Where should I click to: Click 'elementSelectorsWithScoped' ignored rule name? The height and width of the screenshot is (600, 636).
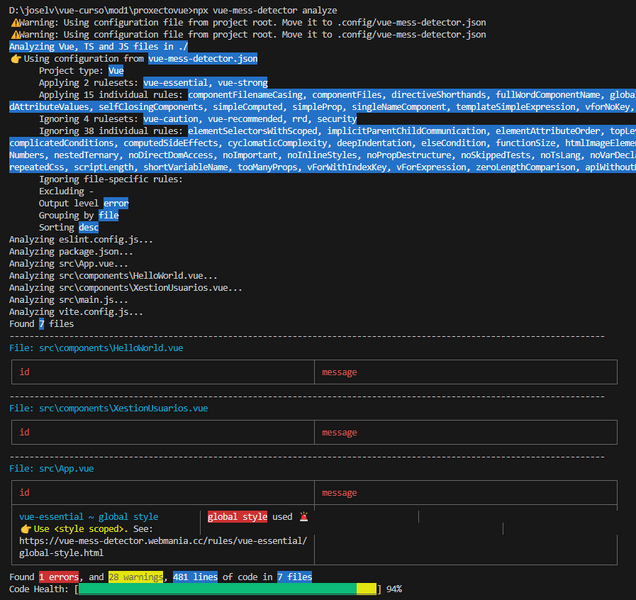pos(253,131)
